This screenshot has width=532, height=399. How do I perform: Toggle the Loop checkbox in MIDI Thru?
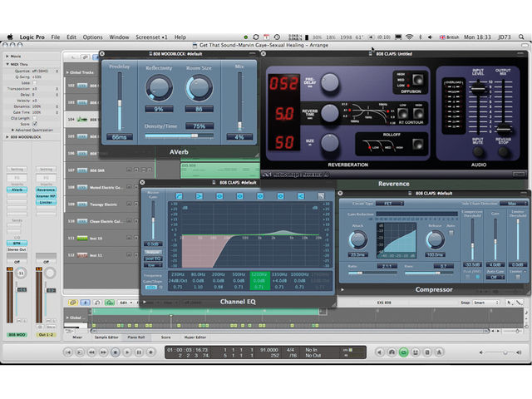click(34, 83)
